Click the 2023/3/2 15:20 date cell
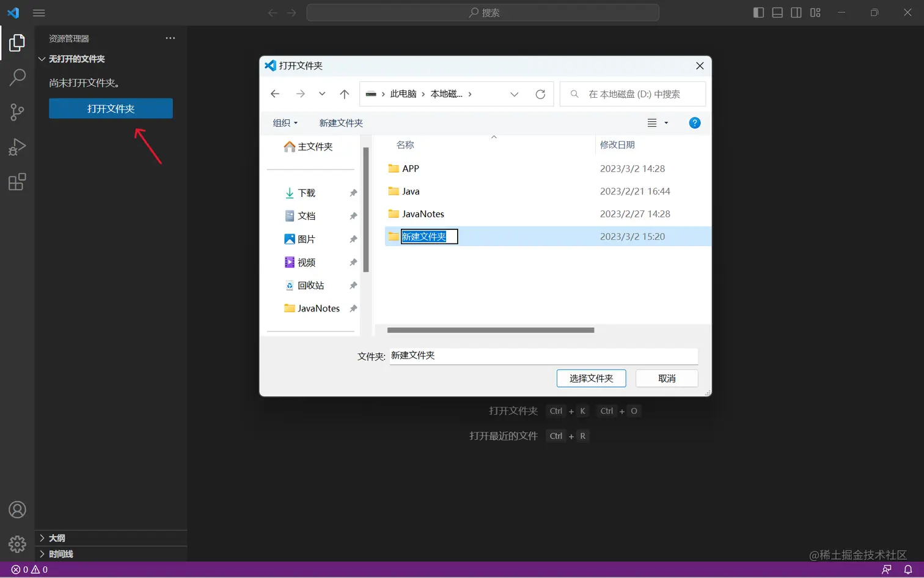This screenshot has width=924, height=578. coord(632,237)
